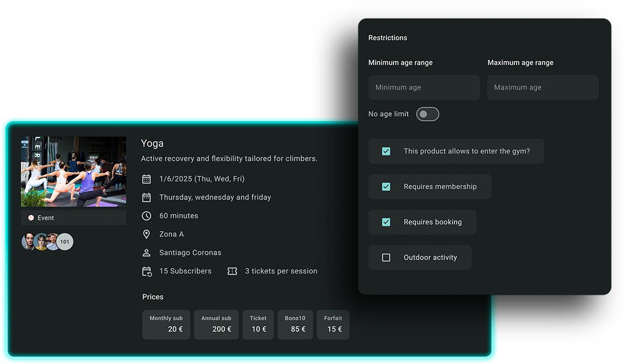Click the ticket icon by 3 tickets per session
Screen dimensions: 630x364
[x=233, y=271]
